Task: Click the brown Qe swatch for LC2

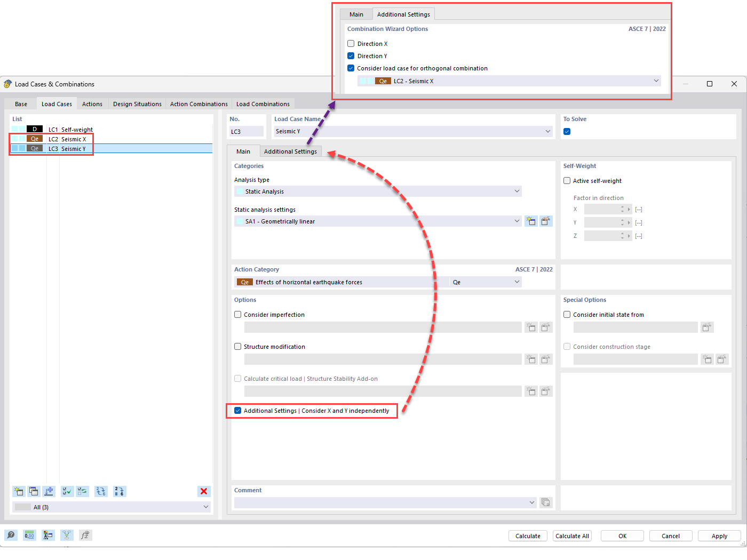Action: (x=35, y=139)
